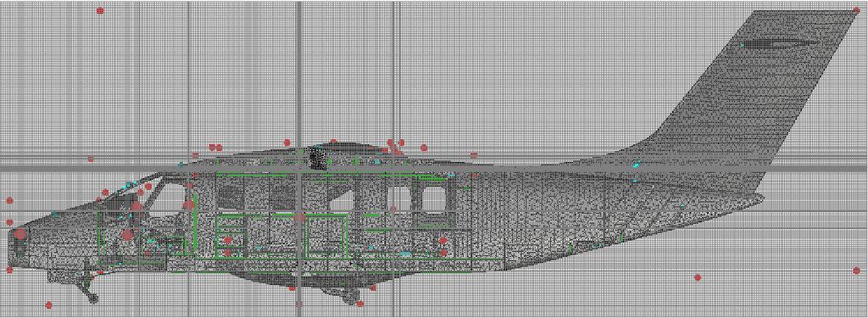Image resolution: width=868 pixels, height=318 pixels.
Task: Select the vertical tail fin surface
Action: (x=770, y=94)
